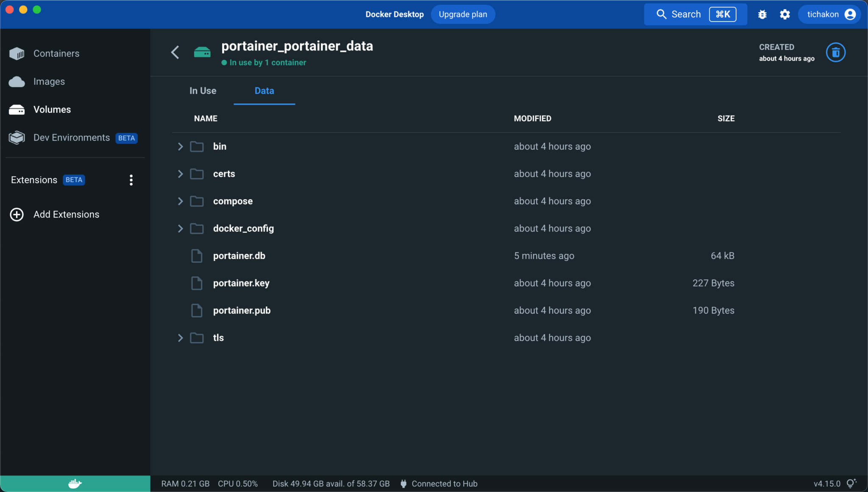The width and height of the screenshot is (868, 492).
Task: Click the Add Extensions plus icon
Action: click(x=17, y=214)
